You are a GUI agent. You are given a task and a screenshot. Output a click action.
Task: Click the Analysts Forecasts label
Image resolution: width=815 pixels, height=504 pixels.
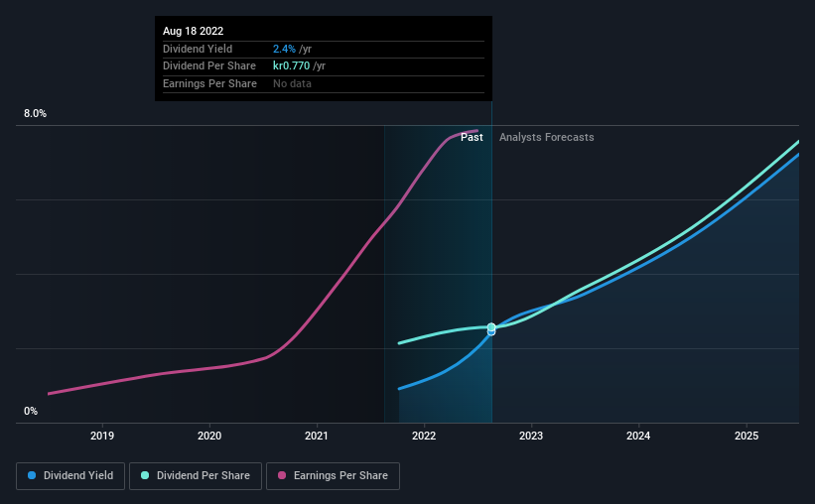pyautogui.click(x=547, y=137)
